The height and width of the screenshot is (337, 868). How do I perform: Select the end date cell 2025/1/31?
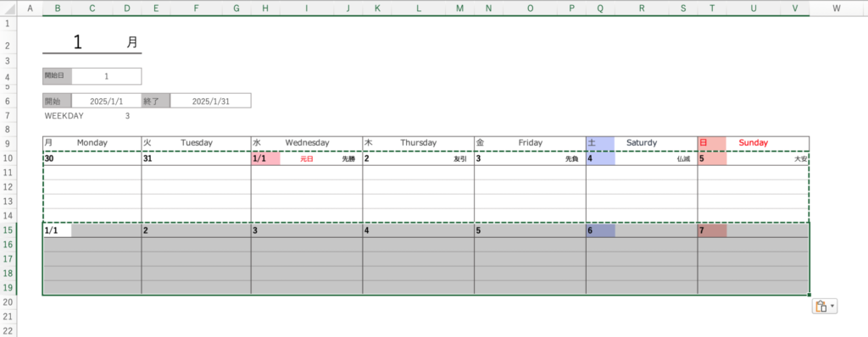point(210,102)
